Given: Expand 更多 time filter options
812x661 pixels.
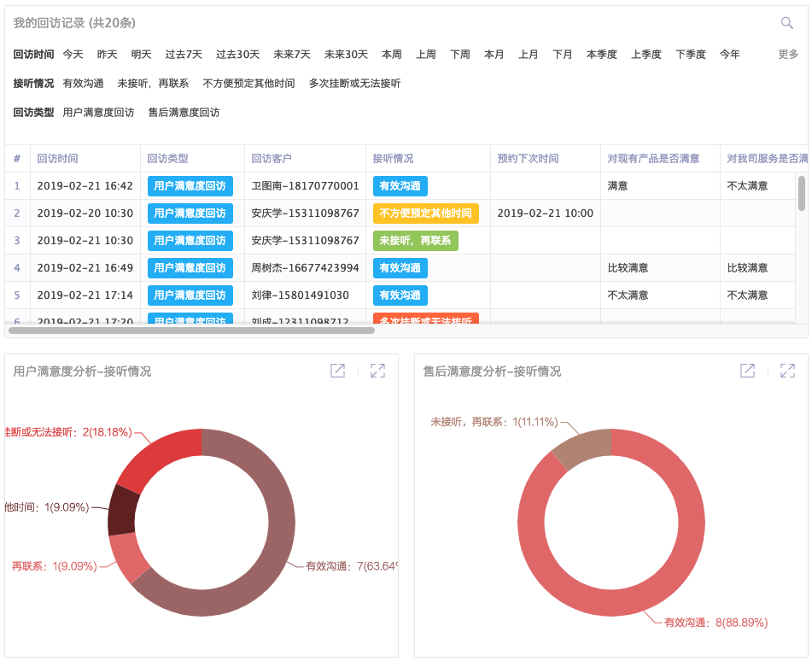Looking at the screenshot, I should coord(788,54).
